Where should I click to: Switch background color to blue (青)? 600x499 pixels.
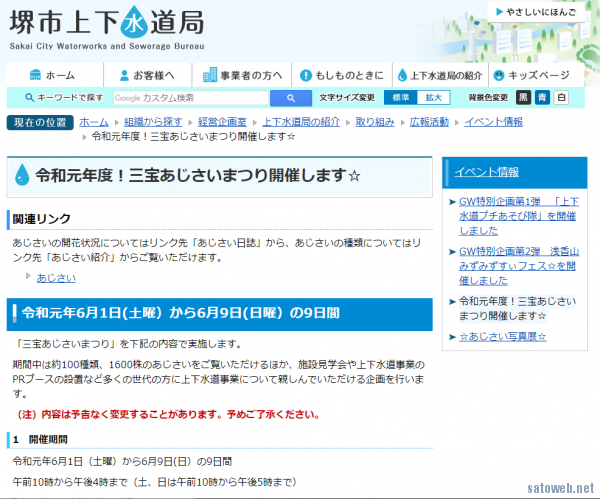[x=542, y=98]
